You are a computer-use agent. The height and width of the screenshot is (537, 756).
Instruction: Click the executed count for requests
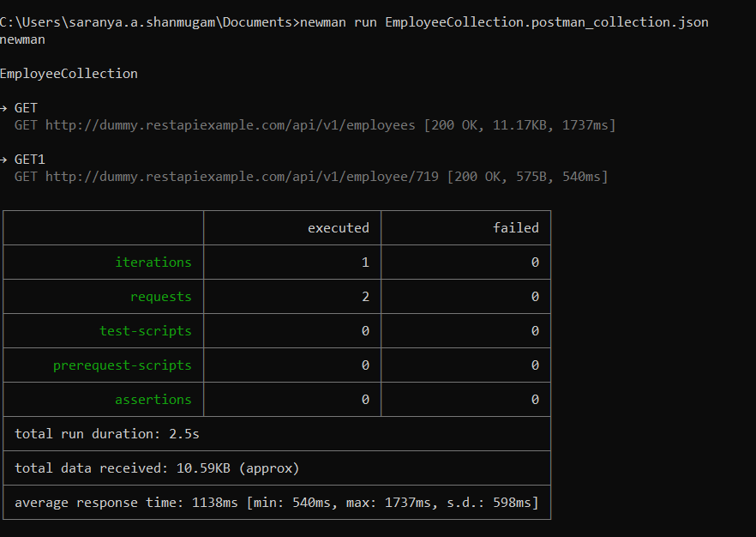[x=365, y=297]
